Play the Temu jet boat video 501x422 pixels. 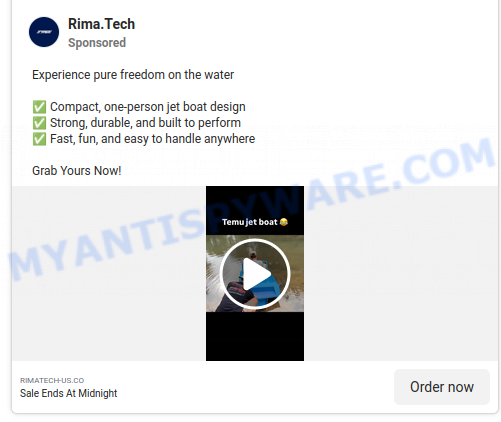point(255,274)
